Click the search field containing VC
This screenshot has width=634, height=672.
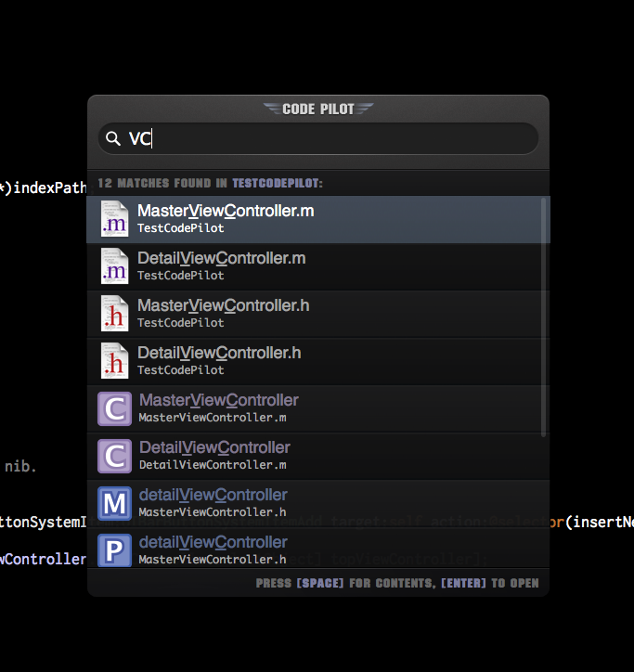coord(318,138)
